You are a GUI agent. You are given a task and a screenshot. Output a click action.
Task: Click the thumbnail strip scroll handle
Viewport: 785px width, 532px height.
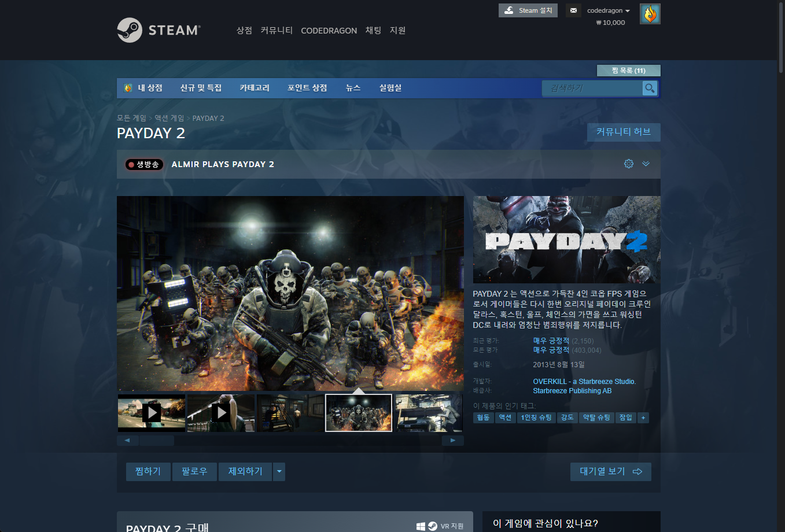point(157,441)
